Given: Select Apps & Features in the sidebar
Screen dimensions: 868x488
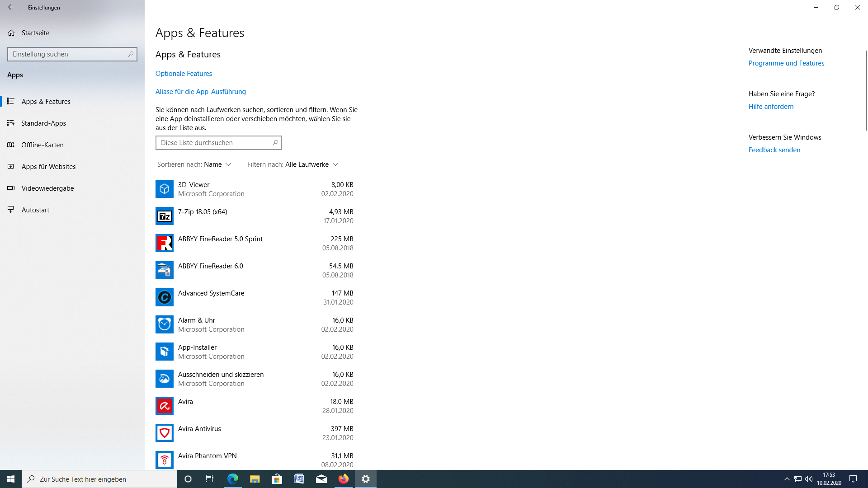Looking at the screenshot, I should 72,102.
